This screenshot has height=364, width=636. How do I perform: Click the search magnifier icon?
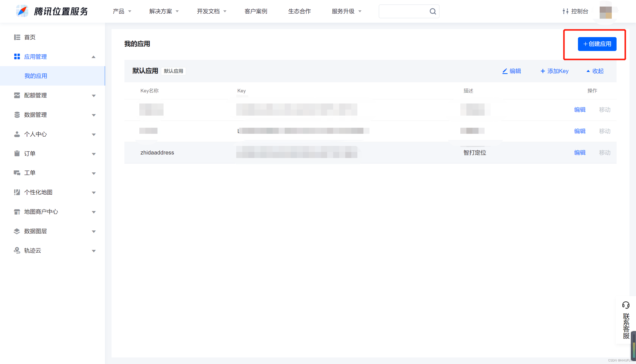coord(433,11)
